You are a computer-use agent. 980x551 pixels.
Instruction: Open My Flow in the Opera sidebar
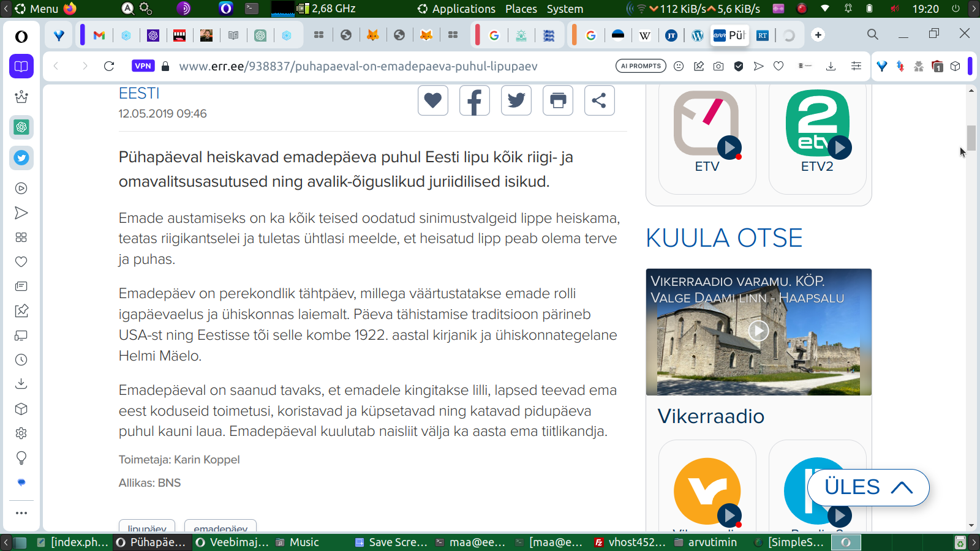pyautogui.click(x=21, y=213)
